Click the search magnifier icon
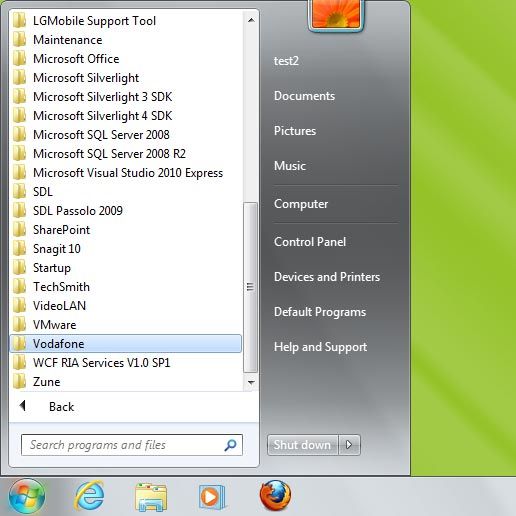 click(x=230, y=445)
